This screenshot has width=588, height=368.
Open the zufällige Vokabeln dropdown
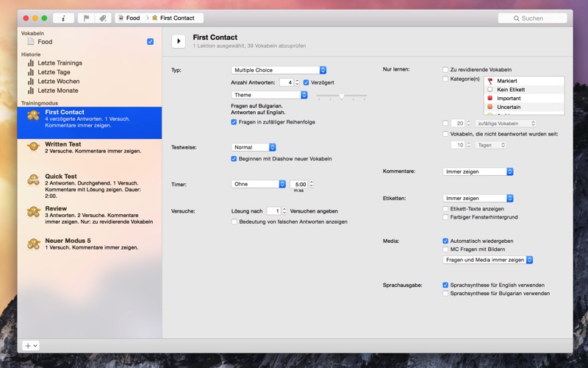pos(506,123)
